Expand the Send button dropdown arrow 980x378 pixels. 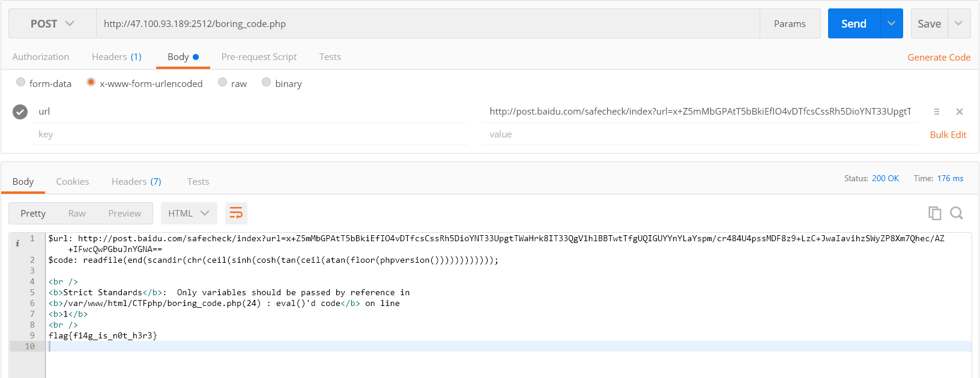click(x=891, y=24)
